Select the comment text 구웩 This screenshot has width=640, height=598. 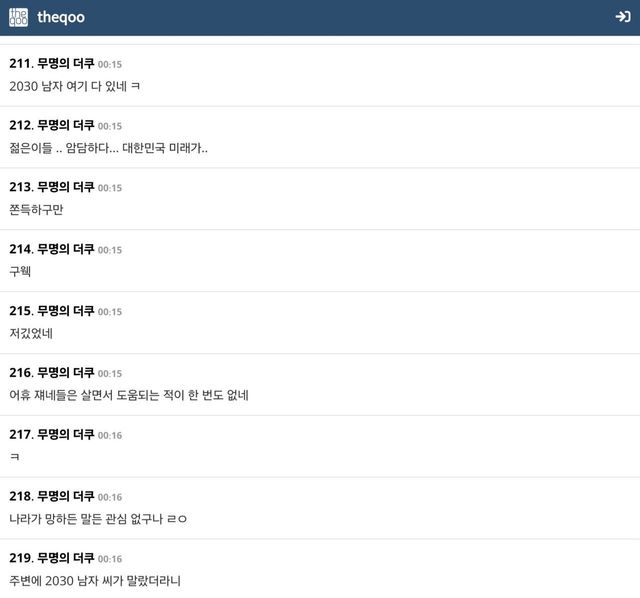(20, 271)
